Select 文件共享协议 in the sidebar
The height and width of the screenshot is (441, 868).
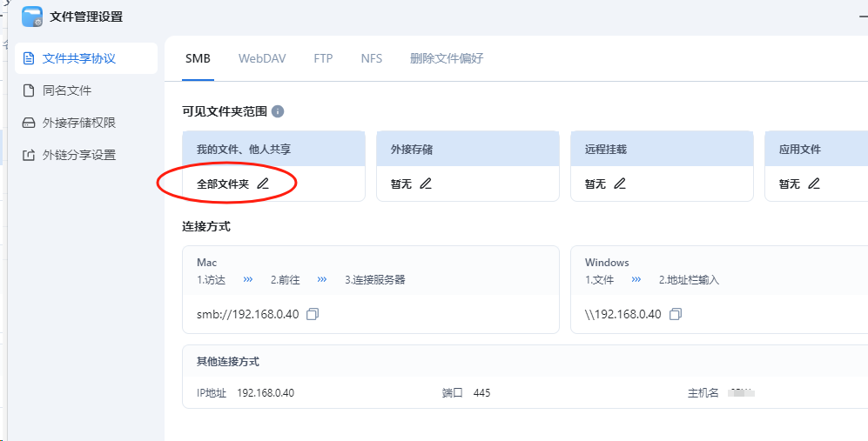(x=78, y=58)
